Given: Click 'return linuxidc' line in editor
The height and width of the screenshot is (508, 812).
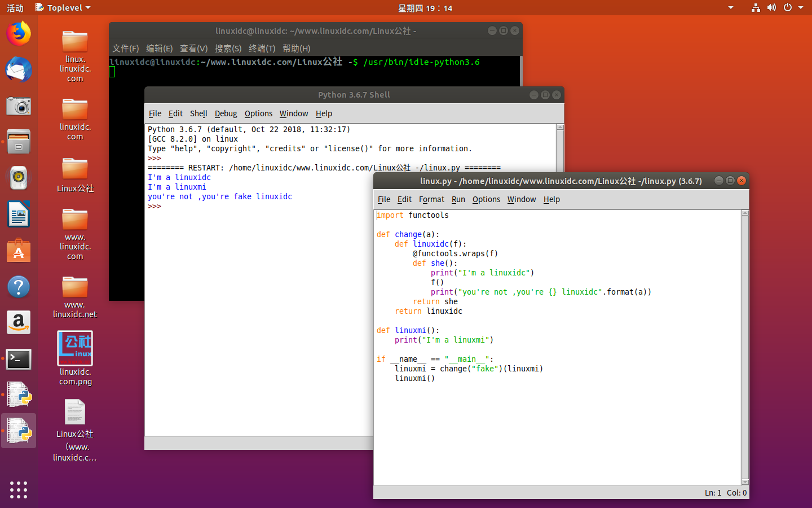Looking at the screenshot, I should coord(429,311).
